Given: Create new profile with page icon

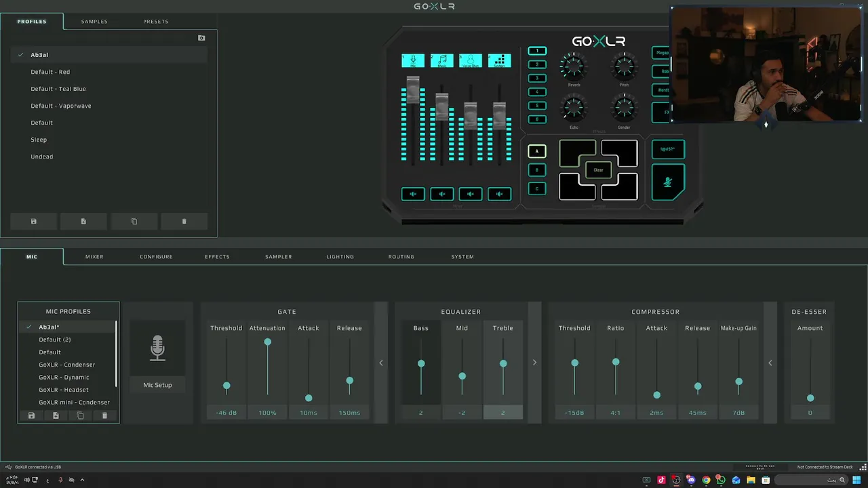Looking at the screenshot, I should pos(83,222).
